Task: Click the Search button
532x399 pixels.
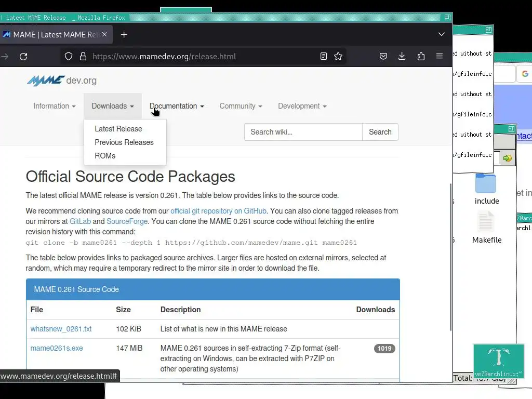Action: point(380,132)
